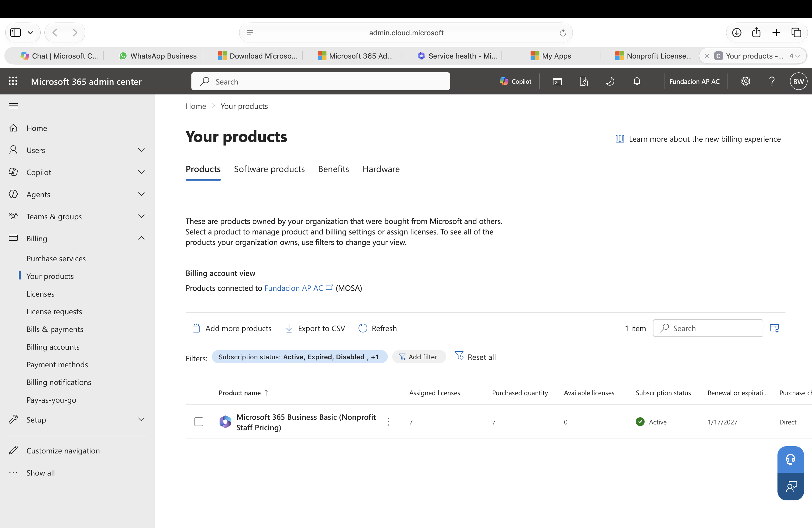This screenshot has width=812, height=528.
Task: Open settings gear in header
Action: point(745,81)
